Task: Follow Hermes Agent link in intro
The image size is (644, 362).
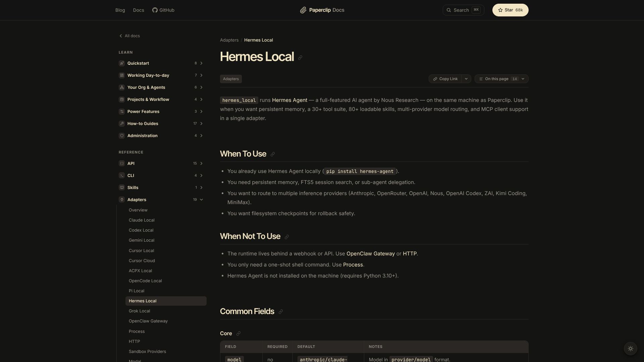Action: [x=289, y=100]
